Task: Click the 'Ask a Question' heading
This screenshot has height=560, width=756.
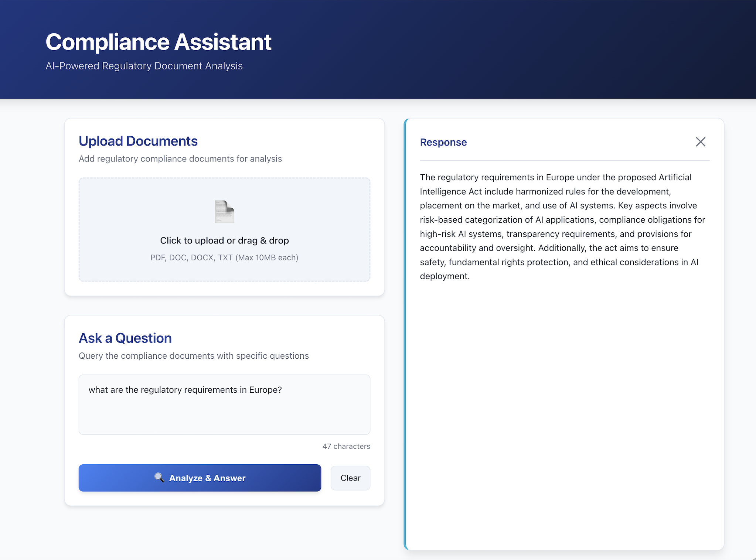Action: tap(125, 338)
